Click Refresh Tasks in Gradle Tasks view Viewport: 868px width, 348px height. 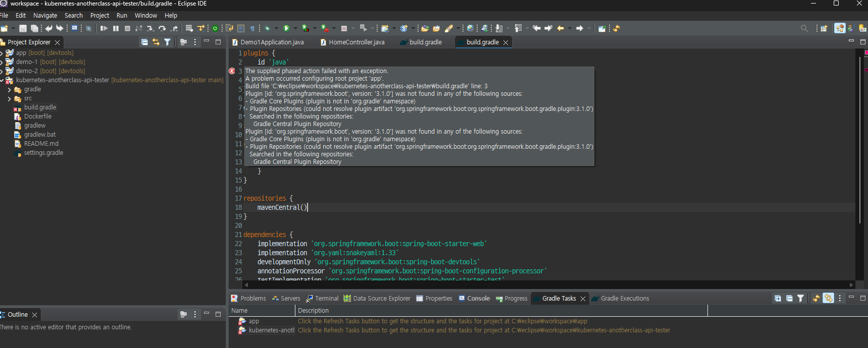point(816,299)
